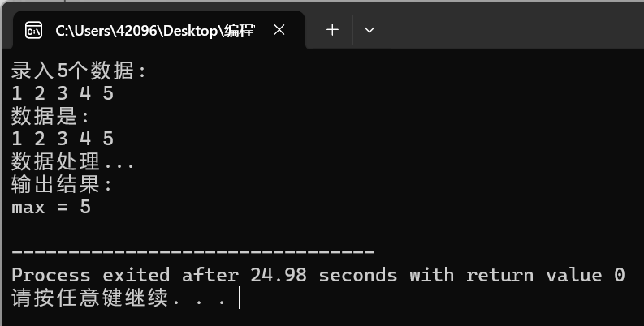Screen dimensions: 644x326
Task: Click the input numbers under 录入5个数据
Action: click(x=63, y=93)
